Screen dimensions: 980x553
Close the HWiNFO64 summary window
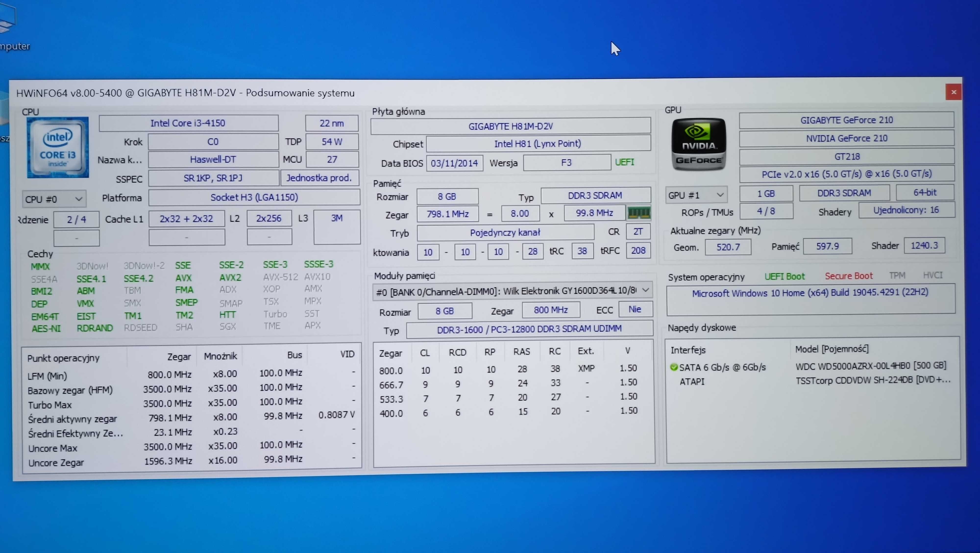coord(953,92)
